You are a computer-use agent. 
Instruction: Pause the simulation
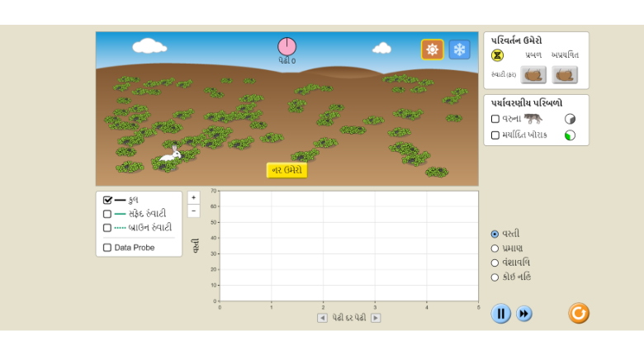[500, 314]
